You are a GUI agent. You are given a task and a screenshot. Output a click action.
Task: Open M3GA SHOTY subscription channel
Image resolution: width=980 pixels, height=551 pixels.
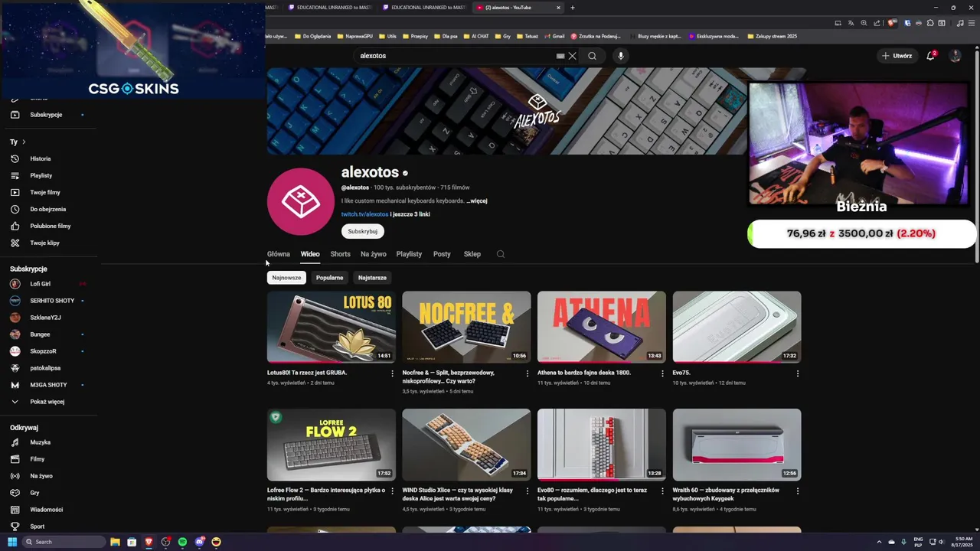(x=50, y=385)
